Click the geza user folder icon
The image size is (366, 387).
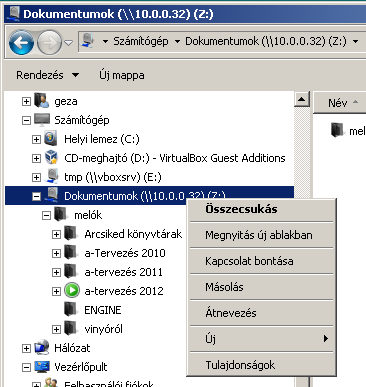coord(42,100)
